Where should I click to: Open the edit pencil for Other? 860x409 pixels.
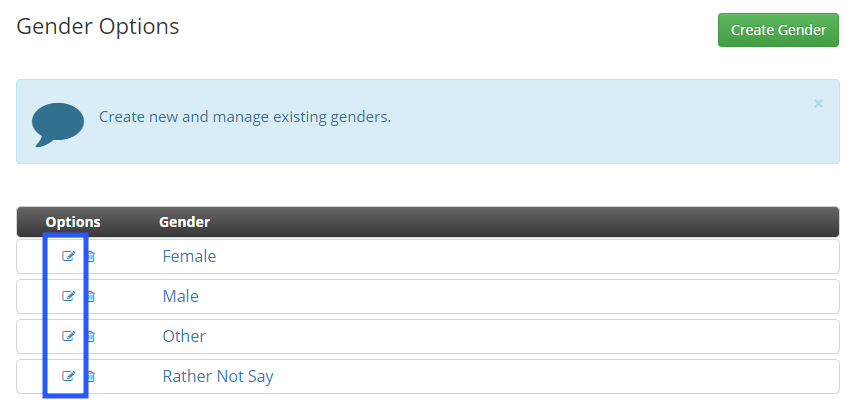point(68,336)
